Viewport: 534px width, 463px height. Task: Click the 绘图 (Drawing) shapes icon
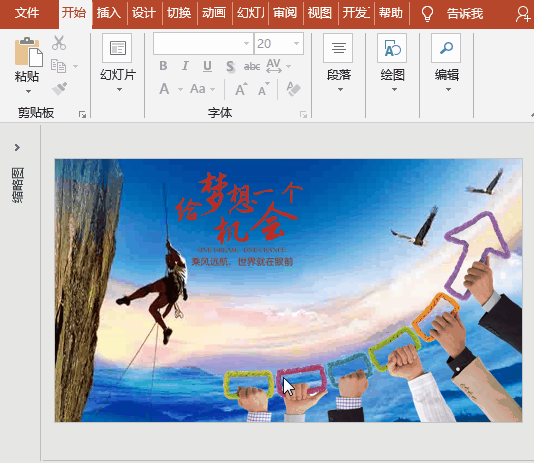[392, 48]
